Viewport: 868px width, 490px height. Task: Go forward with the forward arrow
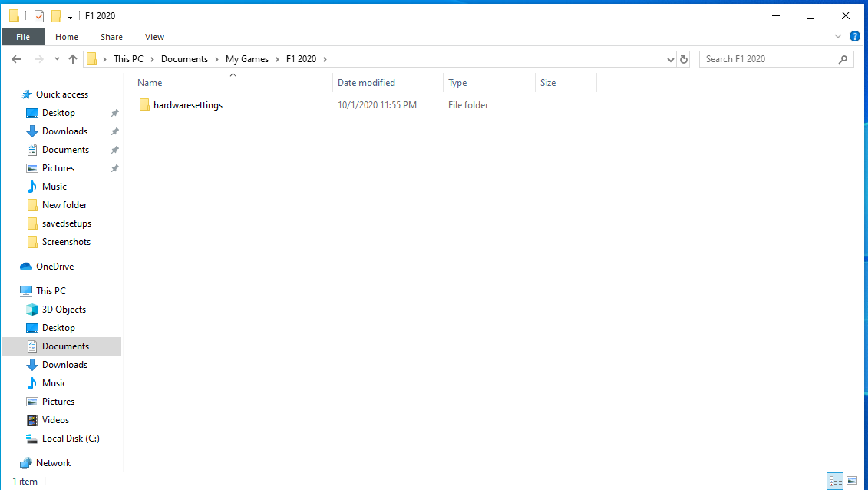point(38,58)
